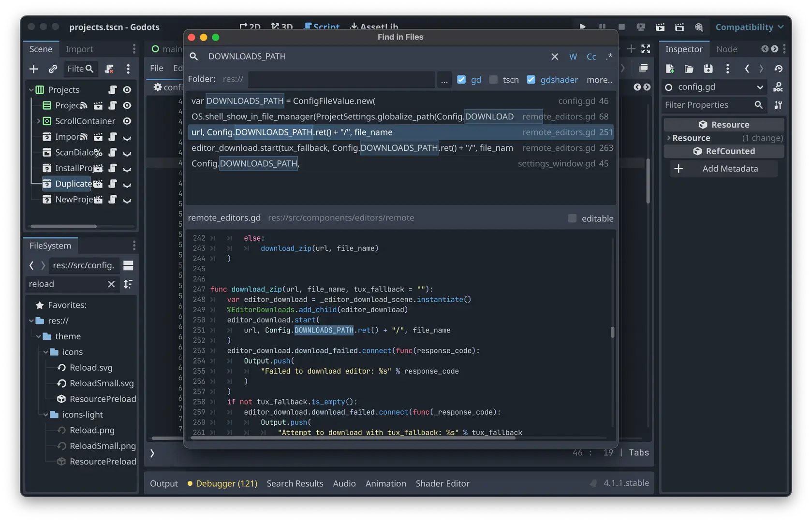
Task: Open the Compatibility renderer dropdown
Action: tap(750, 27)
